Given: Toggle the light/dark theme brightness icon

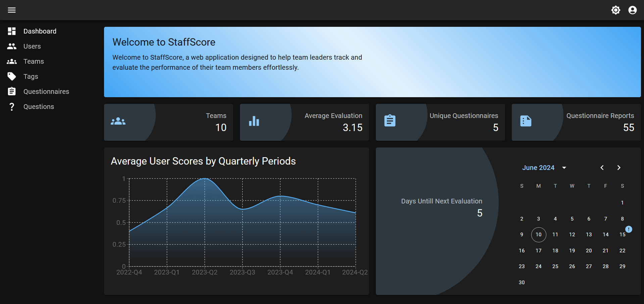Looking at the screenshot, I should [x=616, y=10].
